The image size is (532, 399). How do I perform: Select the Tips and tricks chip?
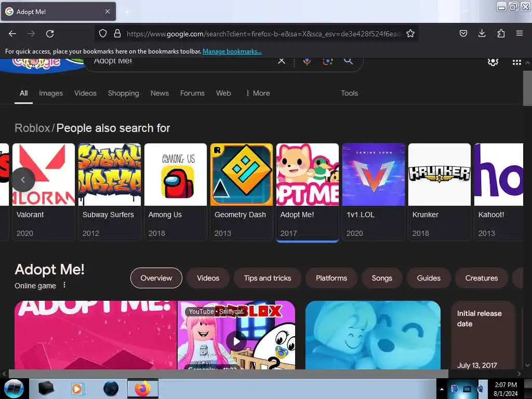[268, 278]
